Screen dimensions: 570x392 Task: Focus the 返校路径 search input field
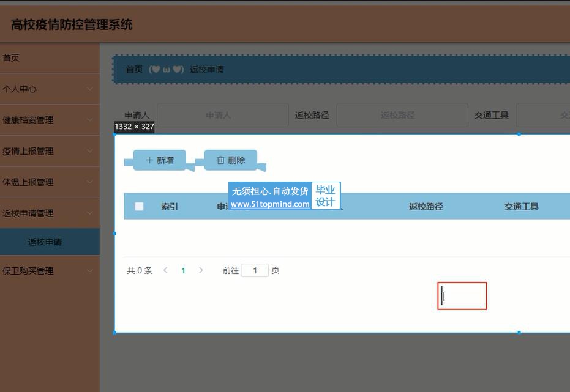pos(402,115)
